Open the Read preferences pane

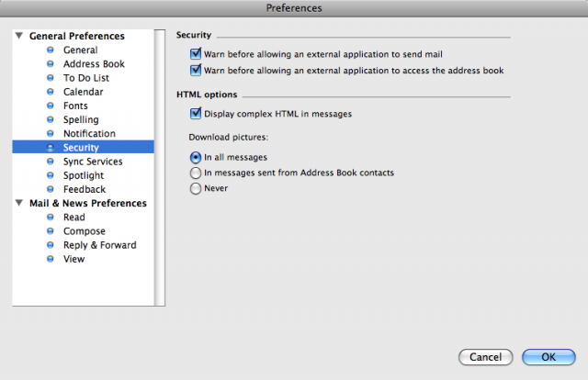73,217
